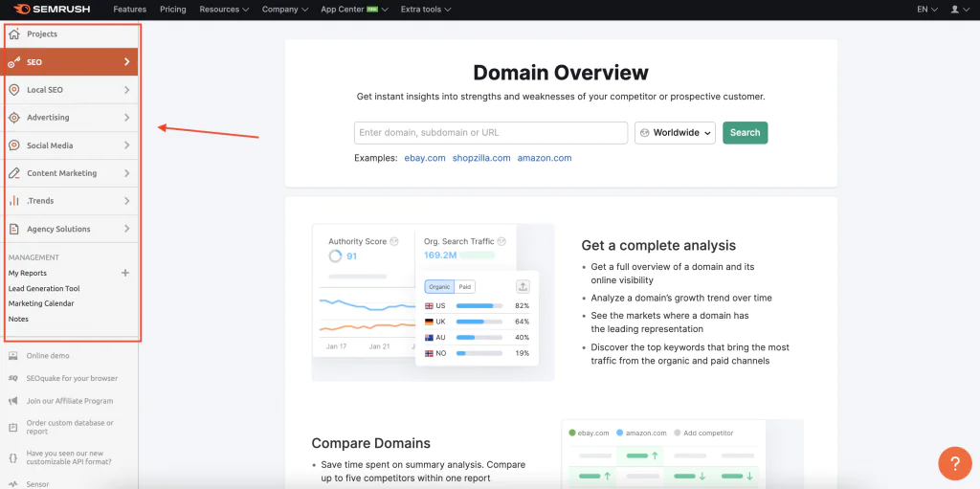The height and width of the screenshot is (489, 980).
Task: Click Authority Score info icon
Action: tap(394, 241)
